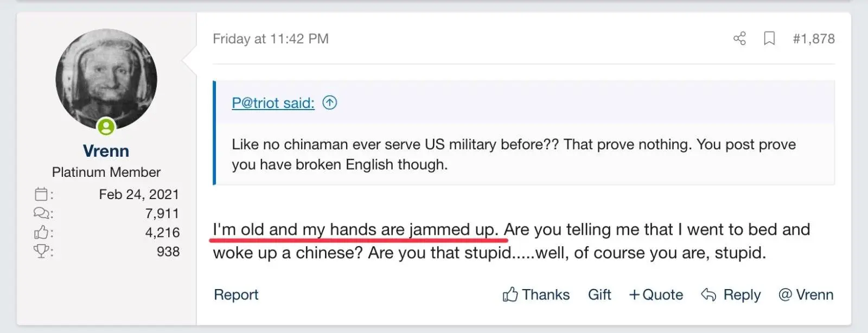
Task: Mention user with @ Vrenn
Action: pyautogui.click(x=806, y=294)
